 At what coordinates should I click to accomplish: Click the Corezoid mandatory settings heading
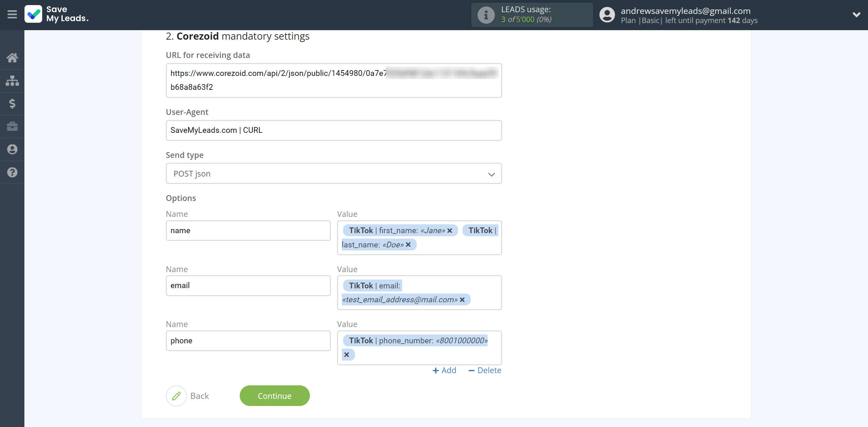[x=238, y=36]
